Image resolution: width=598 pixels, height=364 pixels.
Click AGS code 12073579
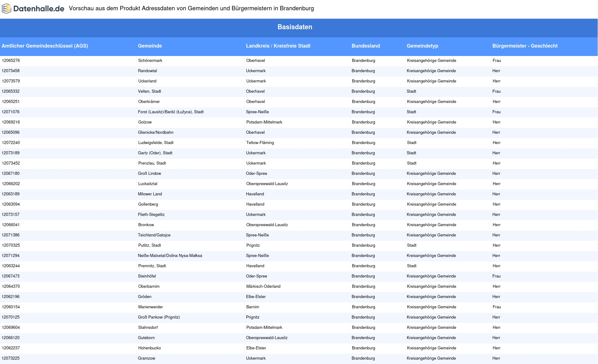[11, 81]
